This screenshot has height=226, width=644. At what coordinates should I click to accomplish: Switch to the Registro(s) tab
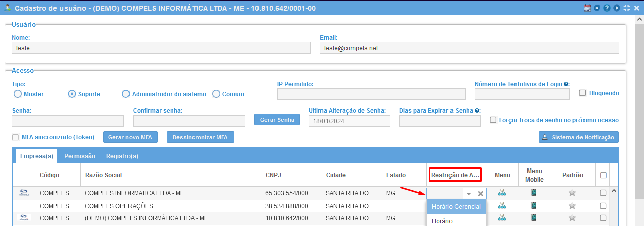[x=122, y=156]
